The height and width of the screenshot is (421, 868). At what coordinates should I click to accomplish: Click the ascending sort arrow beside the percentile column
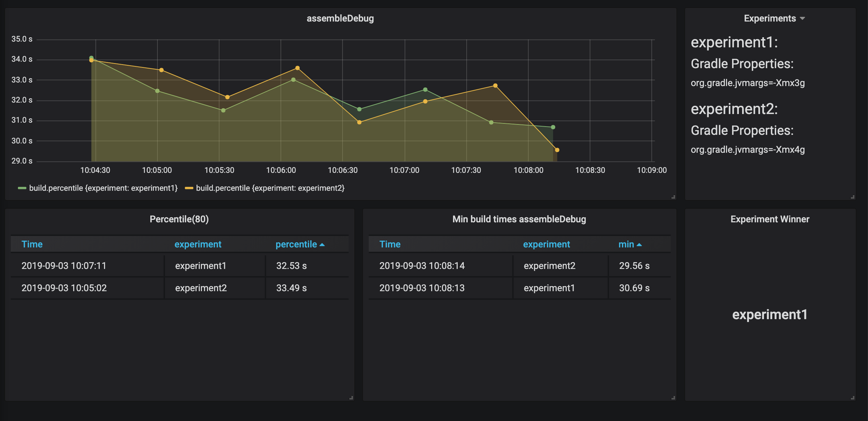click(322, 245)
